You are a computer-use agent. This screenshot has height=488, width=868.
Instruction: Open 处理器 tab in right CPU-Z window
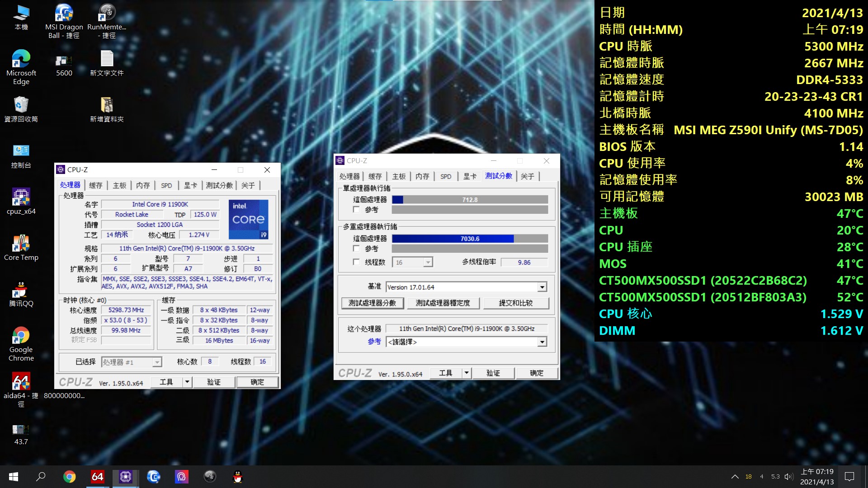[x=349, y=176]
